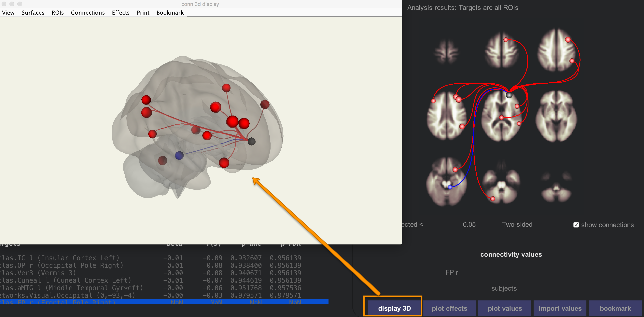The image size is (644, 317).
Task: Open the ROIs menu
Action: point(58,12)
